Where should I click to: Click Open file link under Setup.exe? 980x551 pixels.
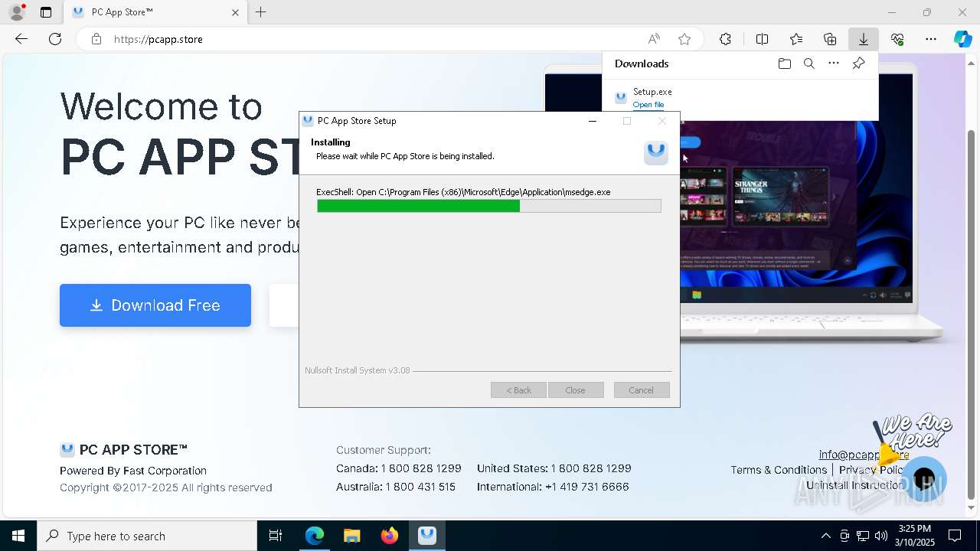point(648,105)
